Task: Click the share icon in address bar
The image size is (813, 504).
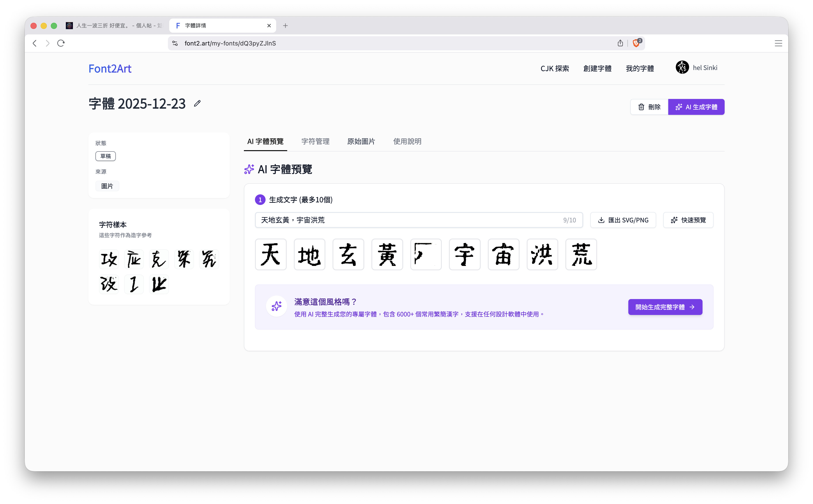Action: point(620,43)
